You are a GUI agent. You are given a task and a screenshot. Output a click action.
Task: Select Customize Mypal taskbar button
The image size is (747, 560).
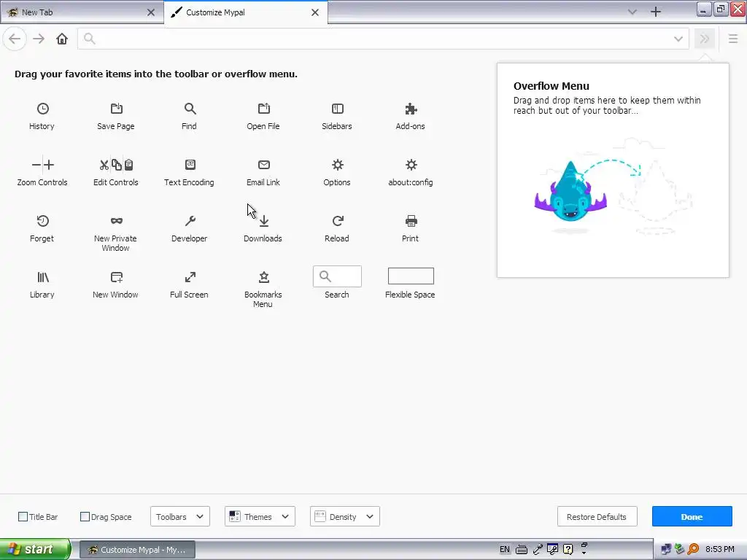(137, 550)
